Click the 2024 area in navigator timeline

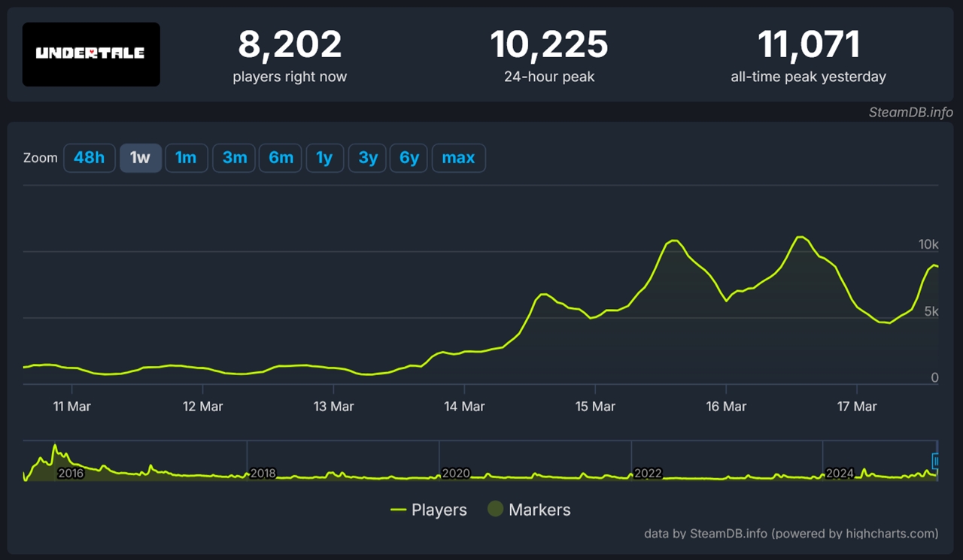point(840,474)
